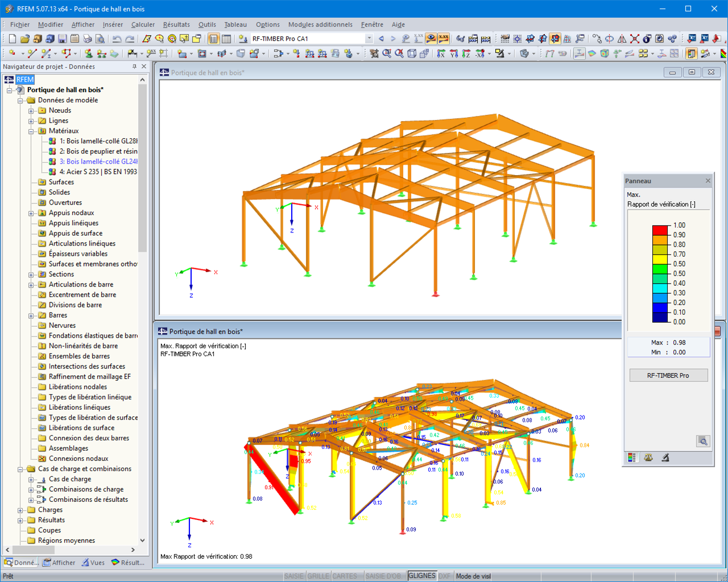Toggle SAISIE in the status bar
728x582 pixels.
[294, 576]
